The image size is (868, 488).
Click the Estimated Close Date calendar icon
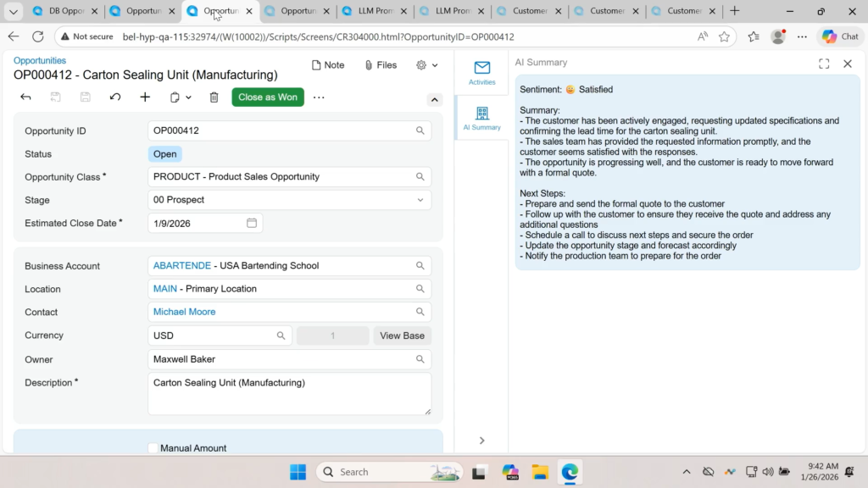click(x=252, y=223)
